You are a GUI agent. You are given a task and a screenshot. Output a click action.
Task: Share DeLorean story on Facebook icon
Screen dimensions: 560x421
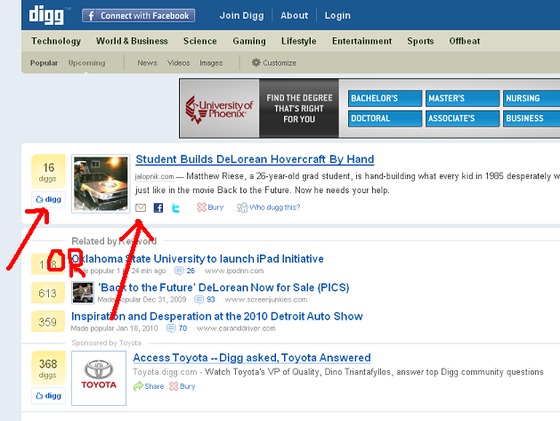pos(158,208)
